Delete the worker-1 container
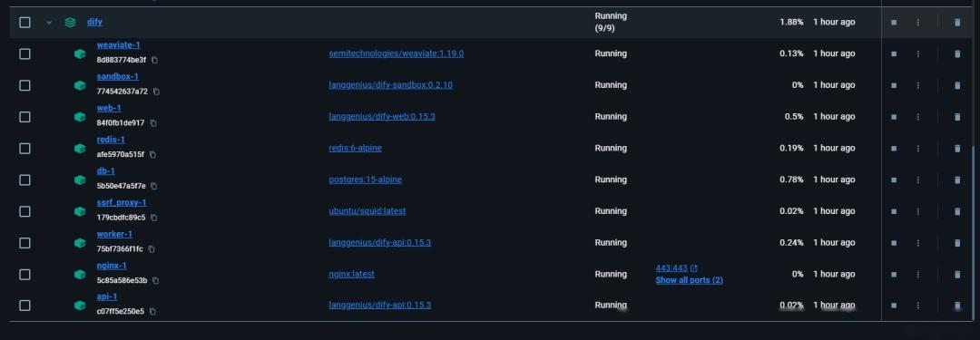Image resolution: width=980 pixels, height=340 pixels. 957,242
